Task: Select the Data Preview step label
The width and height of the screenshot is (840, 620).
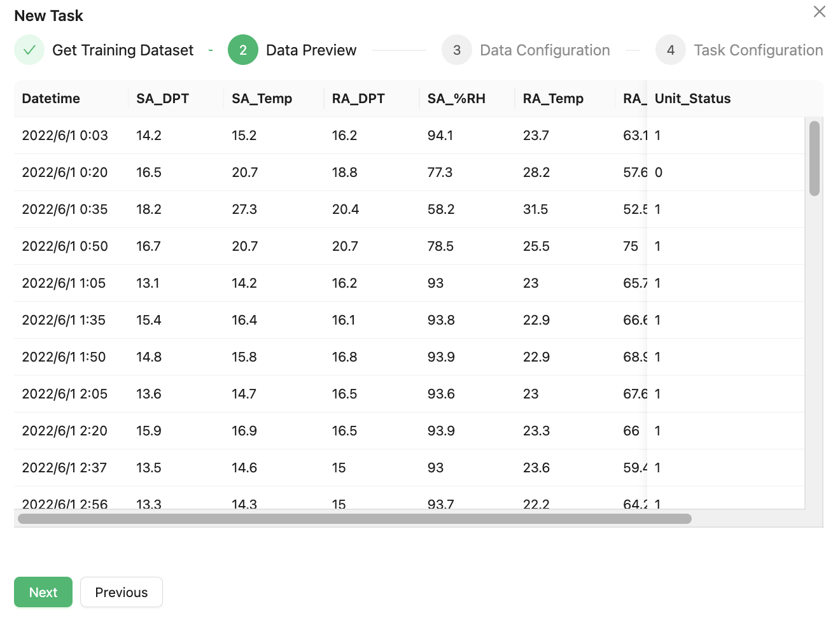Action: [x=311, y=50]
